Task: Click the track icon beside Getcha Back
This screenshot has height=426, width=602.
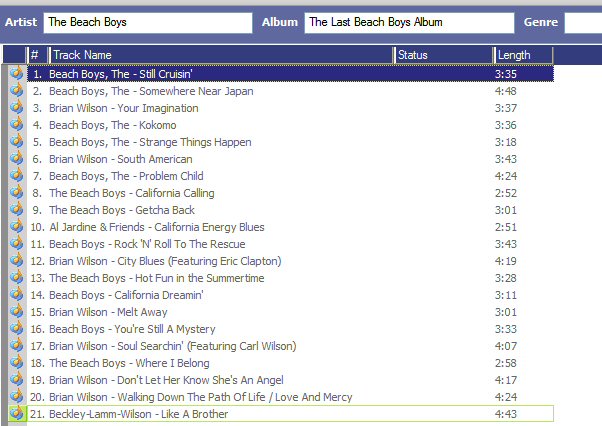Action: click(17, 209)
